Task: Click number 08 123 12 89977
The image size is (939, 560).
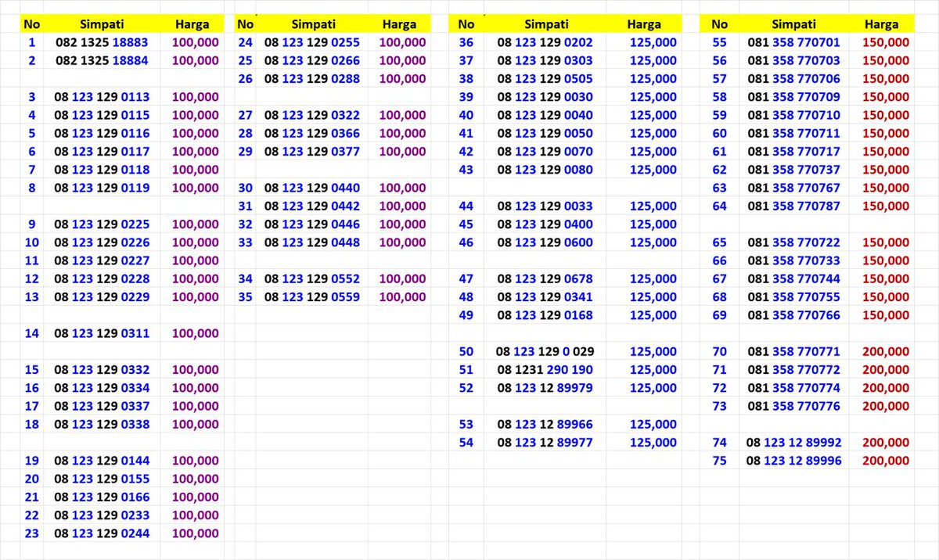Action: [x=545, y=443]
